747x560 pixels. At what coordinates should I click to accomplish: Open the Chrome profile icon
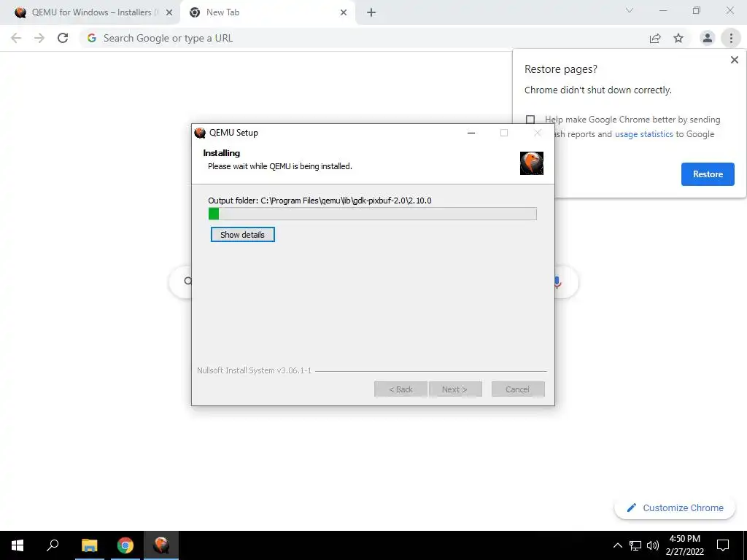point(708,38)
